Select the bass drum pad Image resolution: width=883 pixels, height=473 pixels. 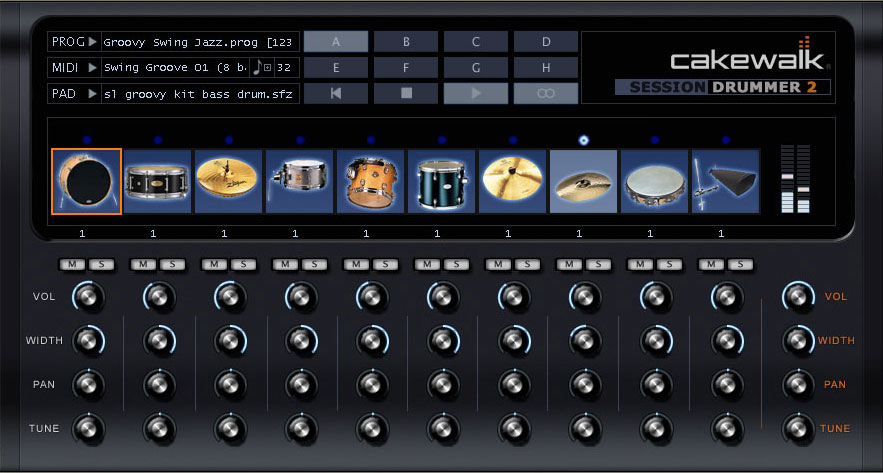point(86,181)
